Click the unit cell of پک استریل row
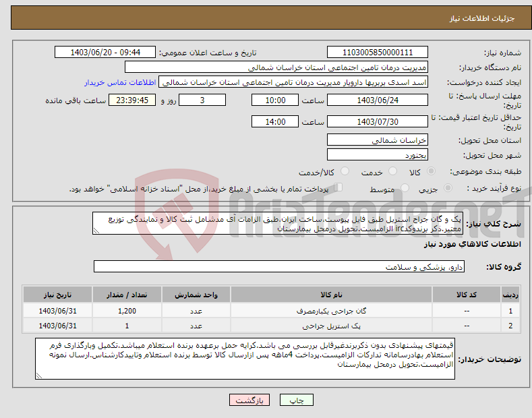The height and width of the screenshot is (418, 532). (196, 326)
